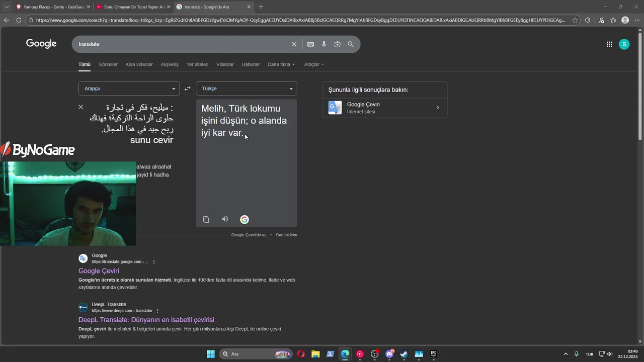Switch to Famous Places GeoGuessr tab
644x362 pixels.
point(52,7)
